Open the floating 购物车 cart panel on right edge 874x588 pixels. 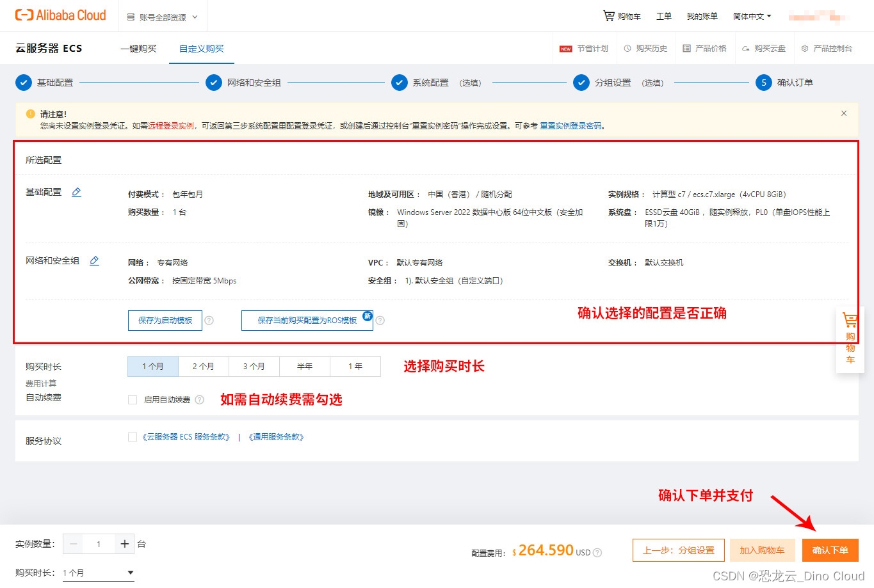pyautogui.click(x=850, y=339)
